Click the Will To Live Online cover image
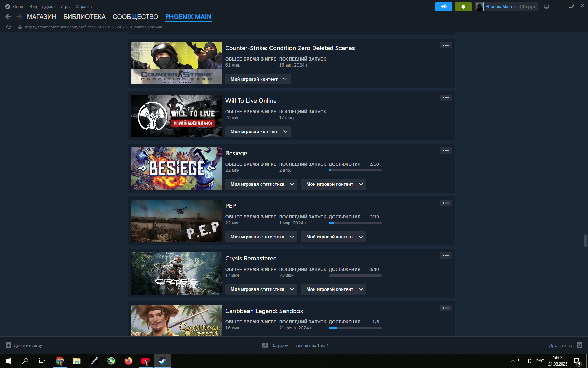This screenshot has height=368, width=588. 176,116
